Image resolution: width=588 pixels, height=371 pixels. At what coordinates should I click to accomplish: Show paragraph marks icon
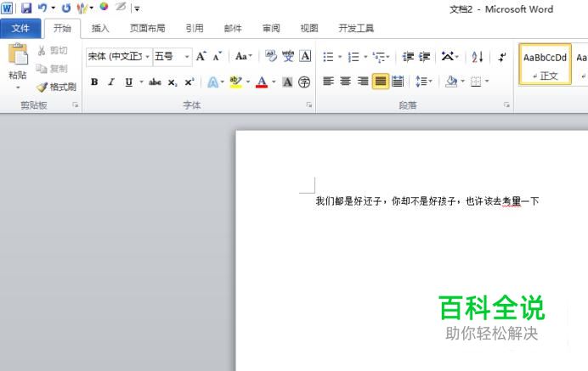pos(501,57)
